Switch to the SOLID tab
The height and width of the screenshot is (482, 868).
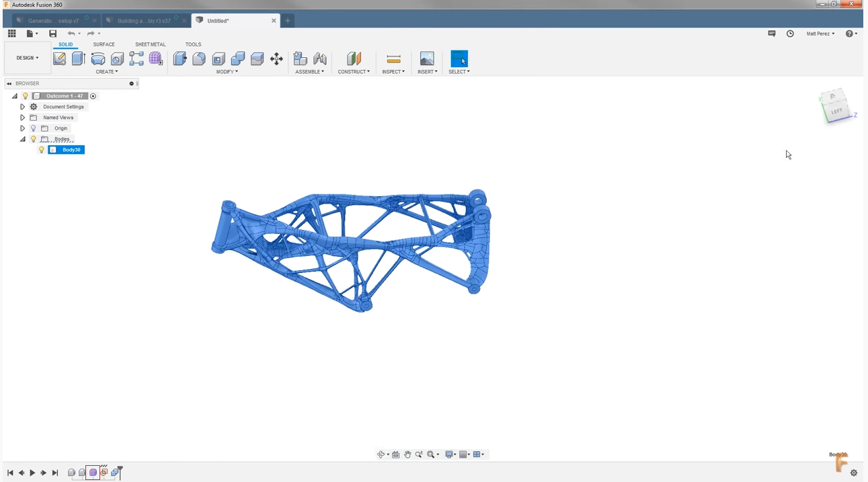pyautogui.click(x=66, y=44)
